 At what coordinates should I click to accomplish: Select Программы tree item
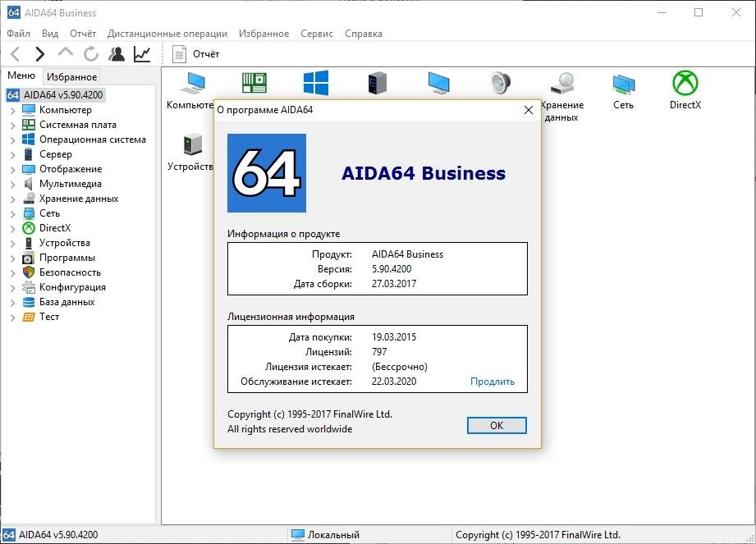point(67,258)
